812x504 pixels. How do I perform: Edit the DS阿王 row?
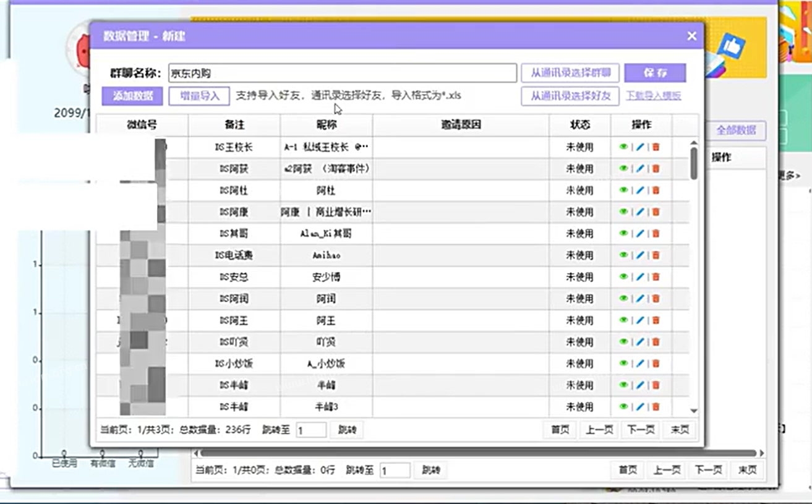pos(639,320)
